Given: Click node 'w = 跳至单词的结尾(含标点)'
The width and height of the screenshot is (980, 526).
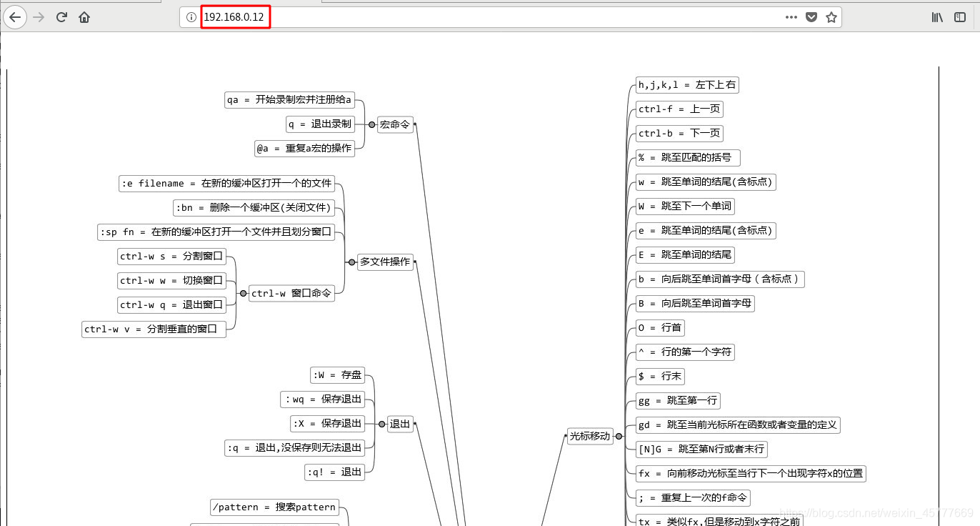Looking at the screenshot, I should [706, 182].
